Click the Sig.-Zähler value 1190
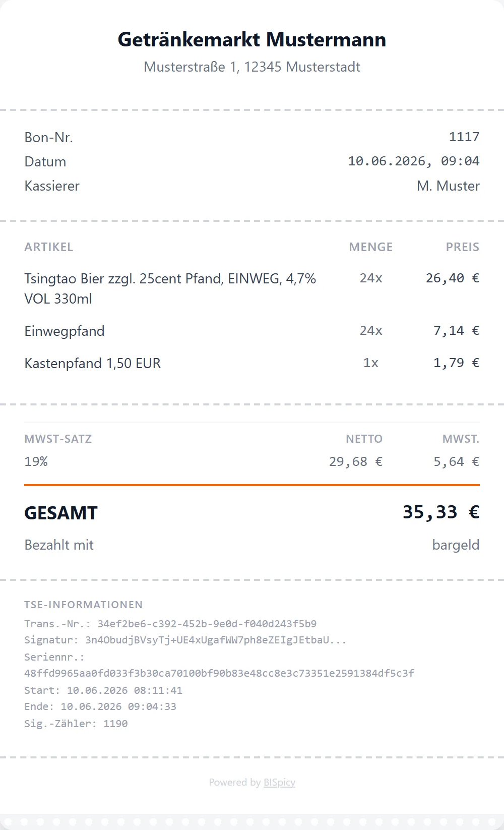Image resolution: width=504 pixels, height=830 pixels. pos(115,724)
